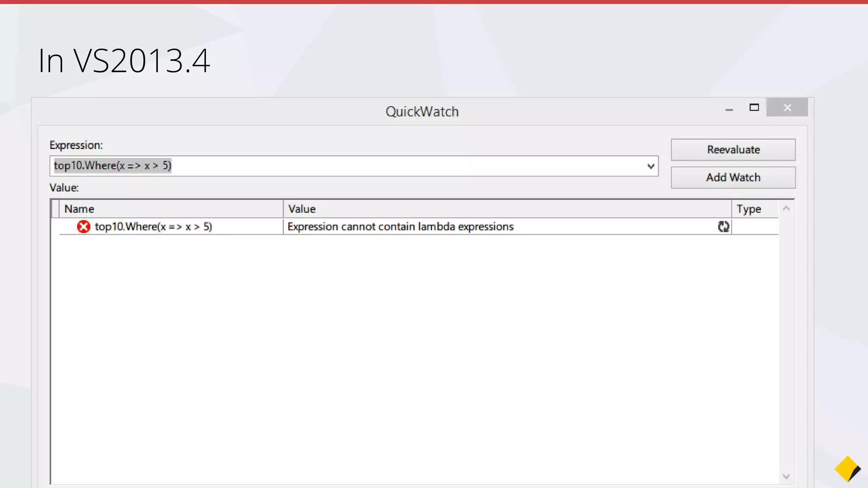Screen dimensions: 868x488
Task: Click the red error icon beside top10.Where
Action: tap(83, 227)
